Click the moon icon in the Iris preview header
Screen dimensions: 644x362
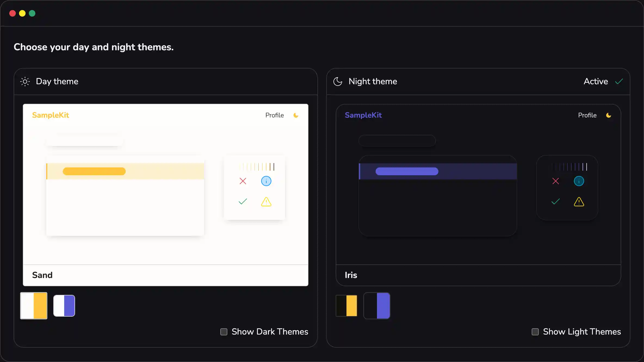click(609, 115)
